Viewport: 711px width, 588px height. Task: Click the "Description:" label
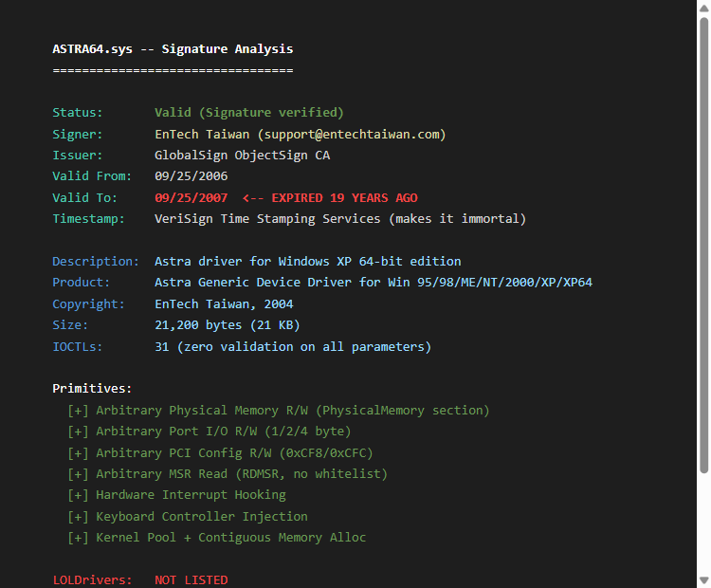coord(96,262)
